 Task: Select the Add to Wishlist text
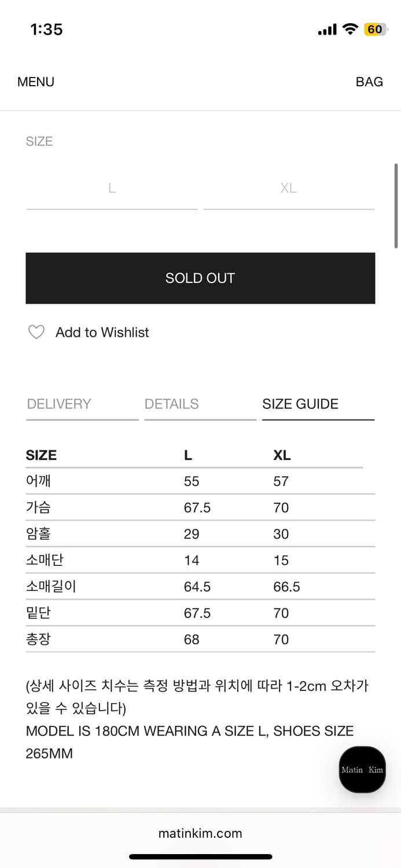[102, 332]
